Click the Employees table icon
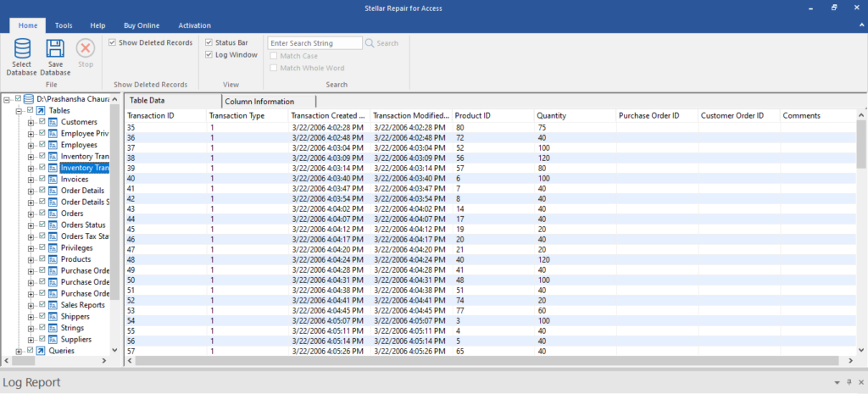The height and width of the screenshot is (394, 868). [x=53, y=145]
